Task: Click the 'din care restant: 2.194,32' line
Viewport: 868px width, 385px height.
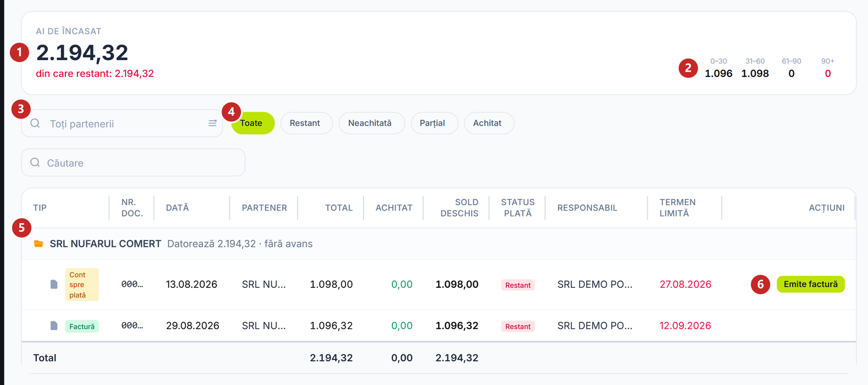Action: click(x=95, y=73)
